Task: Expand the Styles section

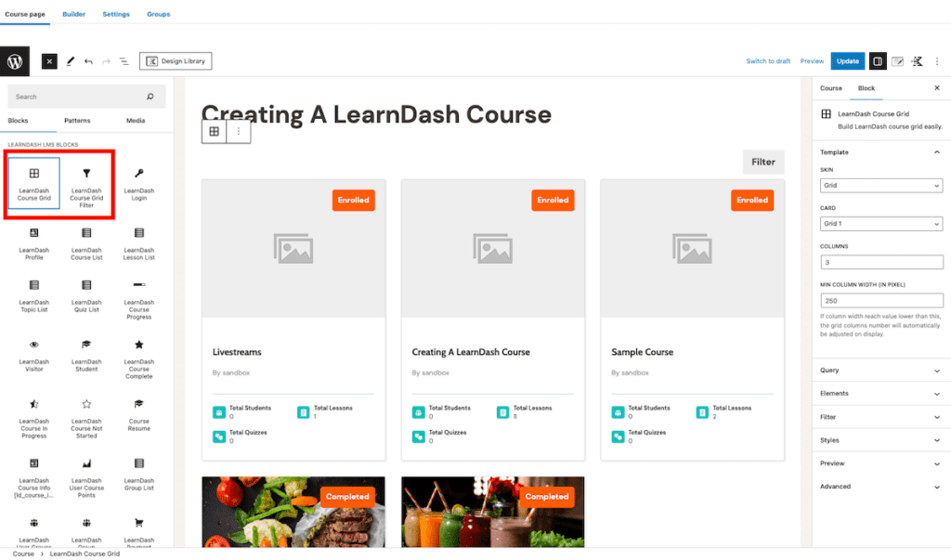Action: 880,440
